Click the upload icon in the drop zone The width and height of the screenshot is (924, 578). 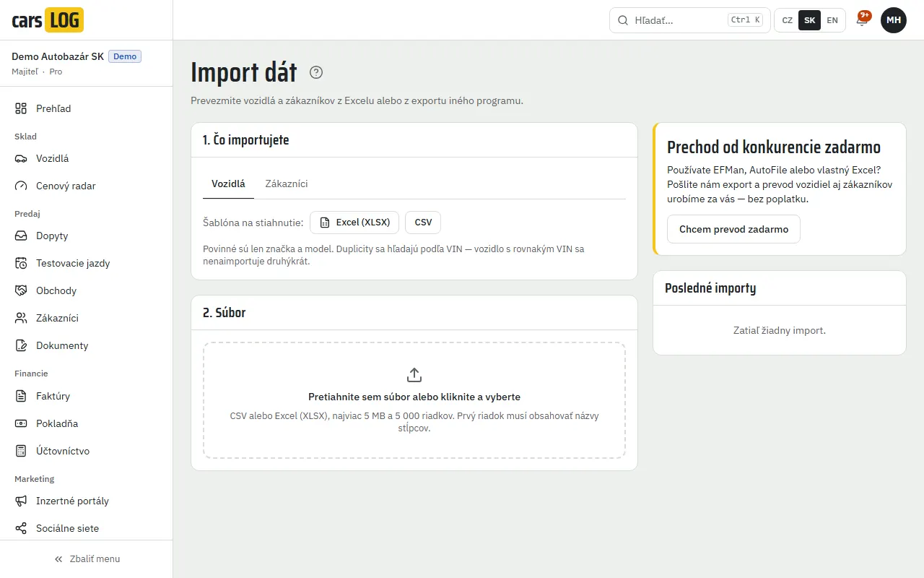point(414,375)
